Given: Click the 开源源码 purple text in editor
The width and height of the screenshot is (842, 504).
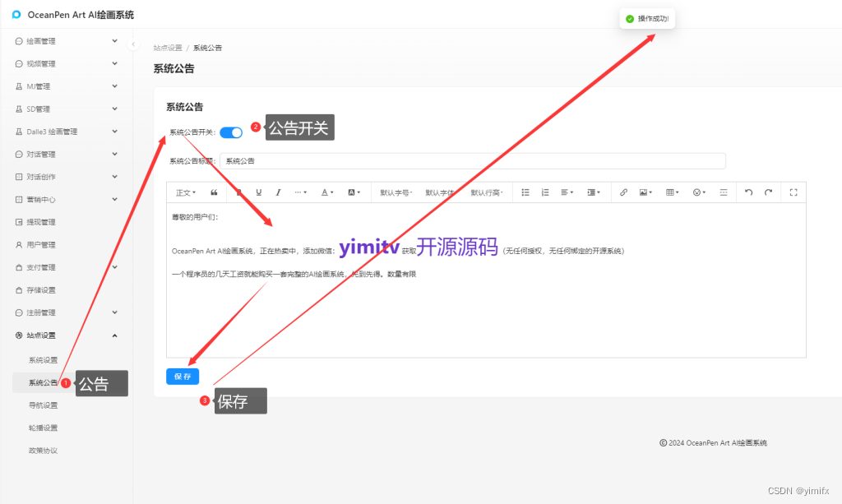Looking at the screenshot, I should click(x=457, y=247).
